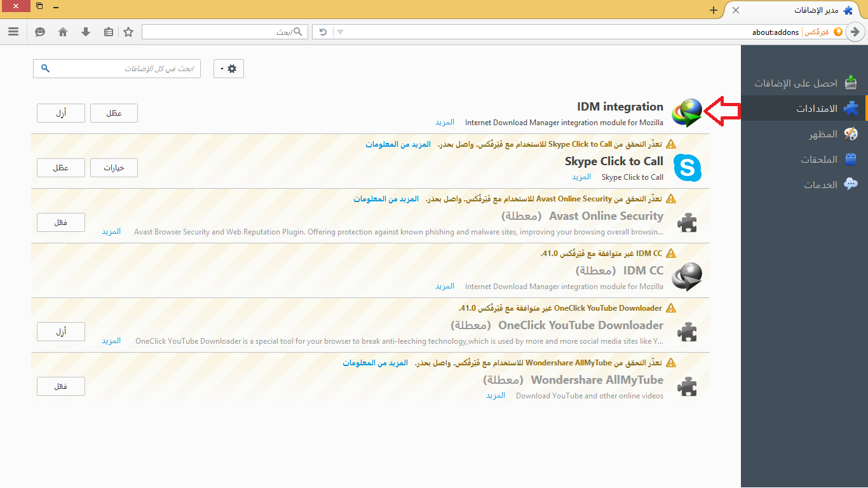The height and width of the screenshot is (488, 868).
Task: Go to the home page icon
Action: pos(63,32)
